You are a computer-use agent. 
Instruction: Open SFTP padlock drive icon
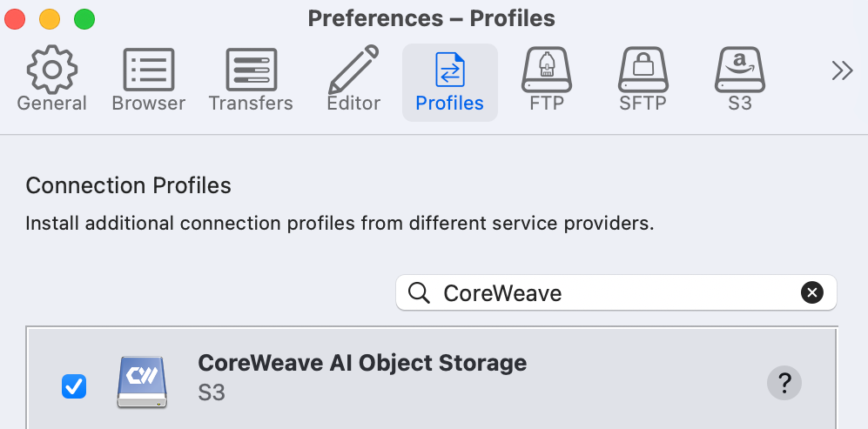coord(643,70)
